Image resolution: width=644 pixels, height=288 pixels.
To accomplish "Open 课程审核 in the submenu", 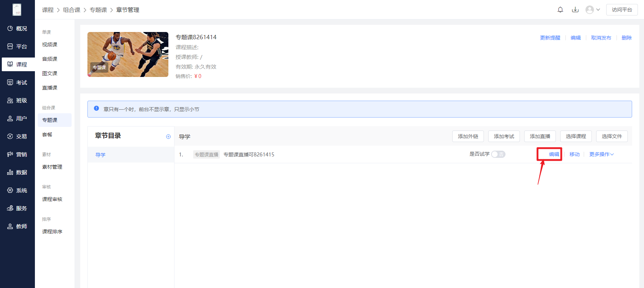I will (52, 199).
